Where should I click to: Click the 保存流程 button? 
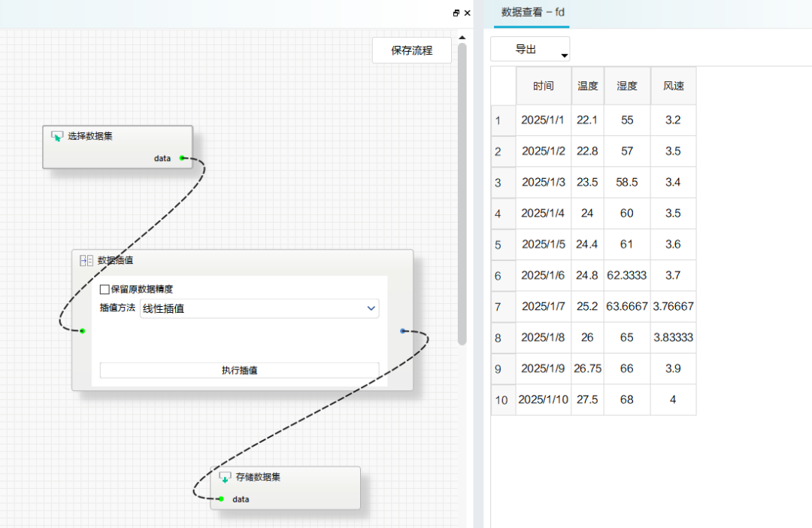point(412,50)
